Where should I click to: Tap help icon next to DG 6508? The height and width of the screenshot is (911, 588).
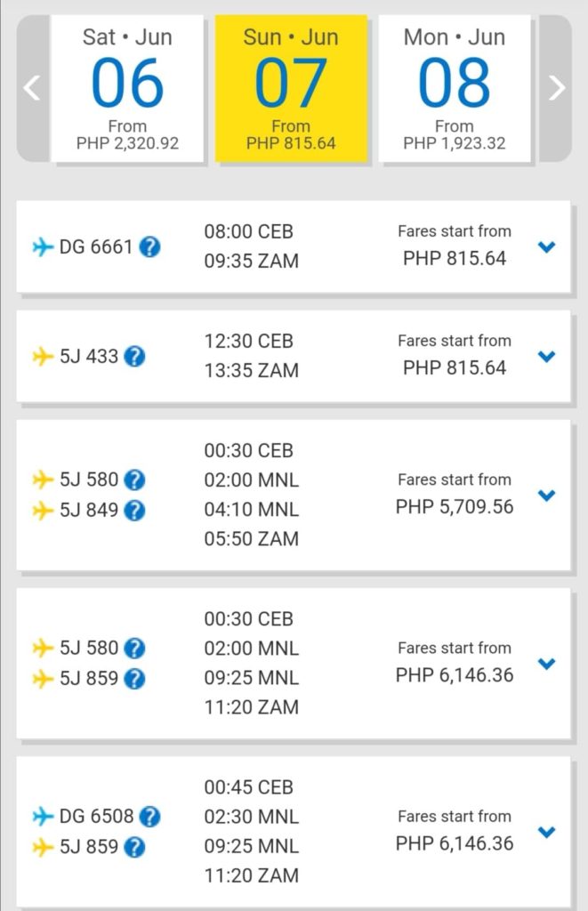point(150,817)
